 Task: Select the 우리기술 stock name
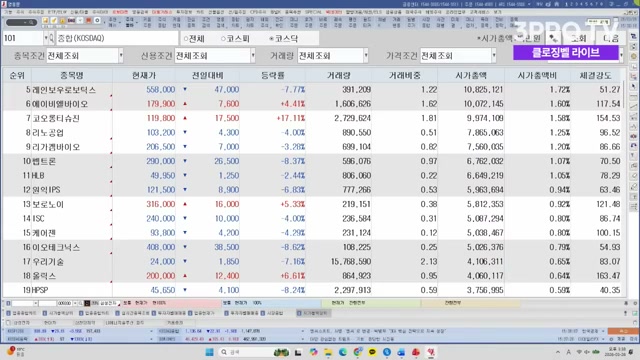click(x=48, y=262)
